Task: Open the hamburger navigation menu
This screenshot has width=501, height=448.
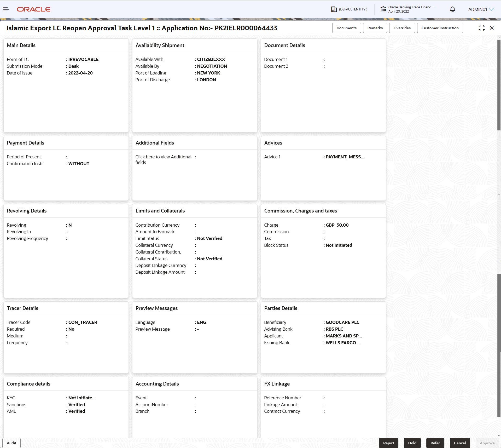Action: tap(6, 9)
